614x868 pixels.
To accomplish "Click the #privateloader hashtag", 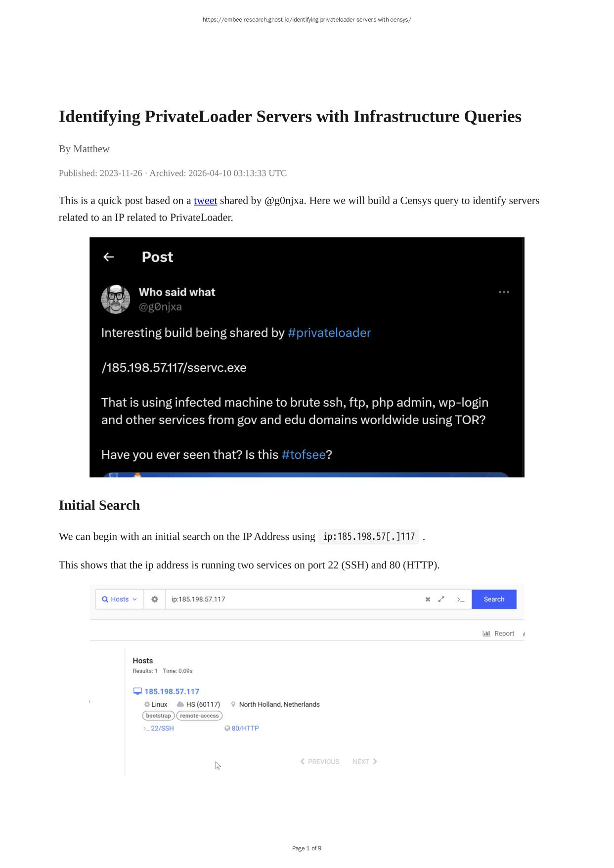I will pyautogui.click(x=329, y=333).
